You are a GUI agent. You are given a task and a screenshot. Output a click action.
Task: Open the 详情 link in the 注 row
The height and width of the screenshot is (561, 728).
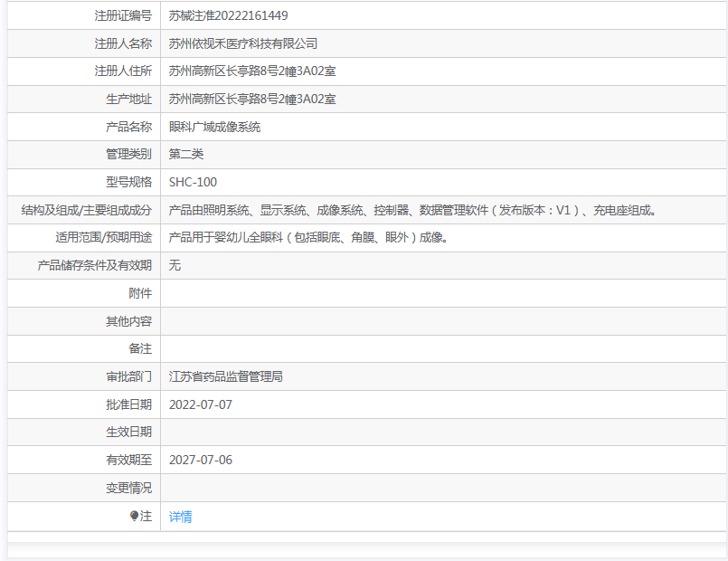pyautogui.click(x=181, y=517)
